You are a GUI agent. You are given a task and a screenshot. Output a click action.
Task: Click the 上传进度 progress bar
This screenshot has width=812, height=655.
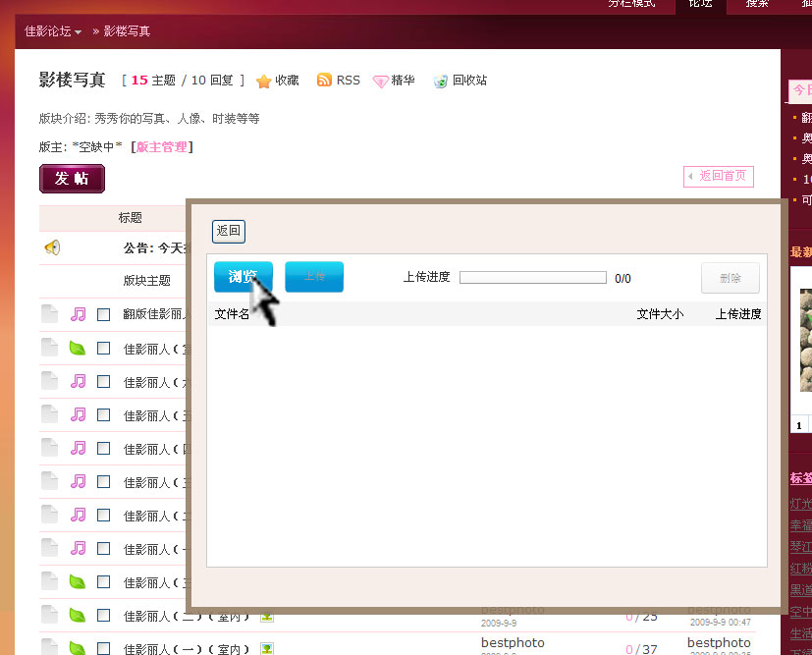(x=532, y=278)
